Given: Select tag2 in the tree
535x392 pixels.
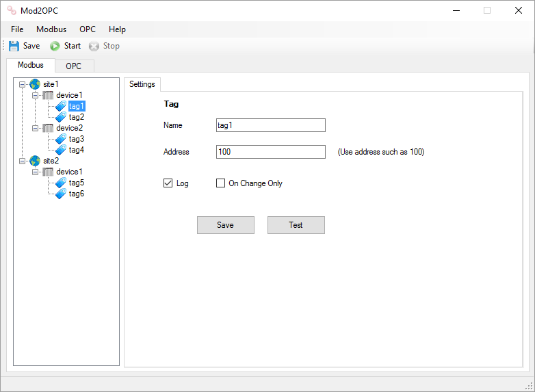Looking at the screenshot, I should pyautogui.click(x=77, y=117).
